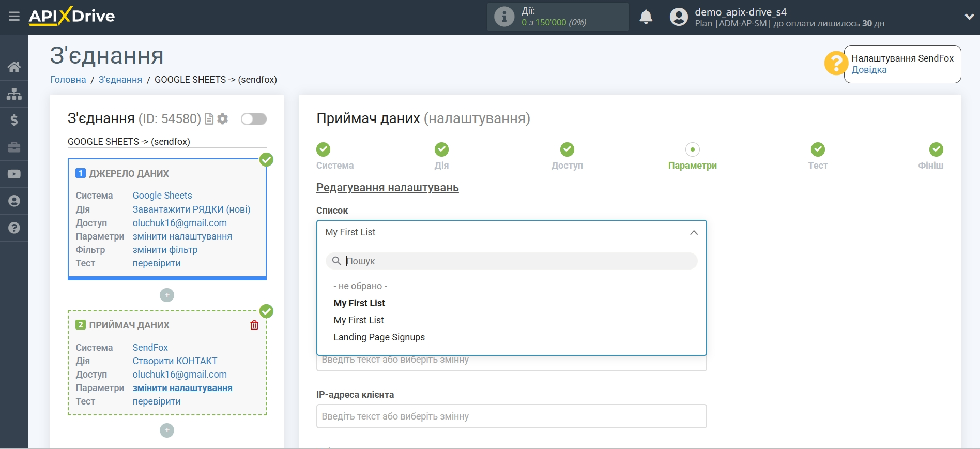
Task: Go to the Тест step
Action: (818, 149)
